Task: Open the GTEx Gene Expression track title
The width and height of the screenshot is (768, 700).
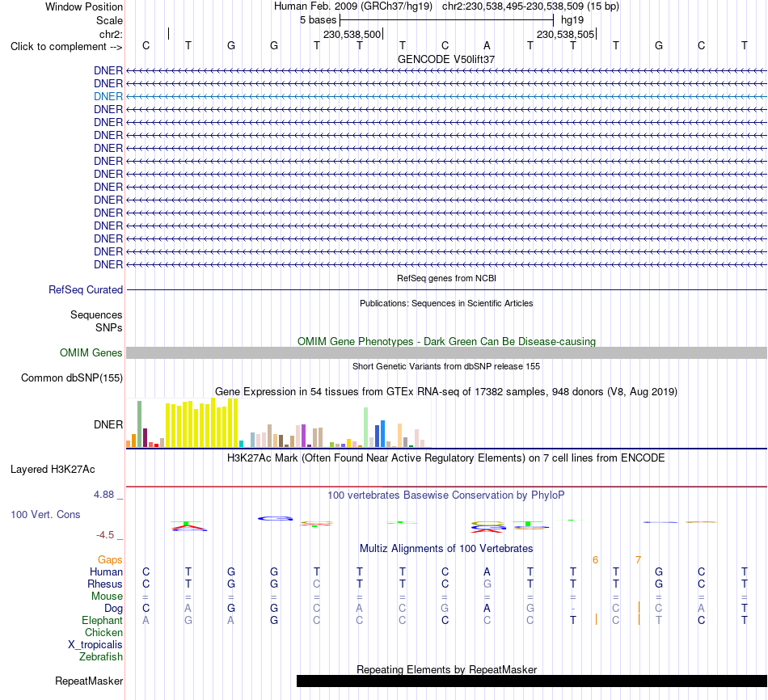Action: click(446, 391)
